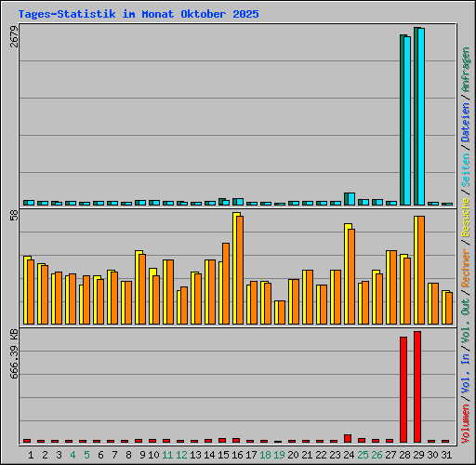The image size is (476, 465).
Task: Click the orange visits bar for day 21
Action: coord(310,297)
